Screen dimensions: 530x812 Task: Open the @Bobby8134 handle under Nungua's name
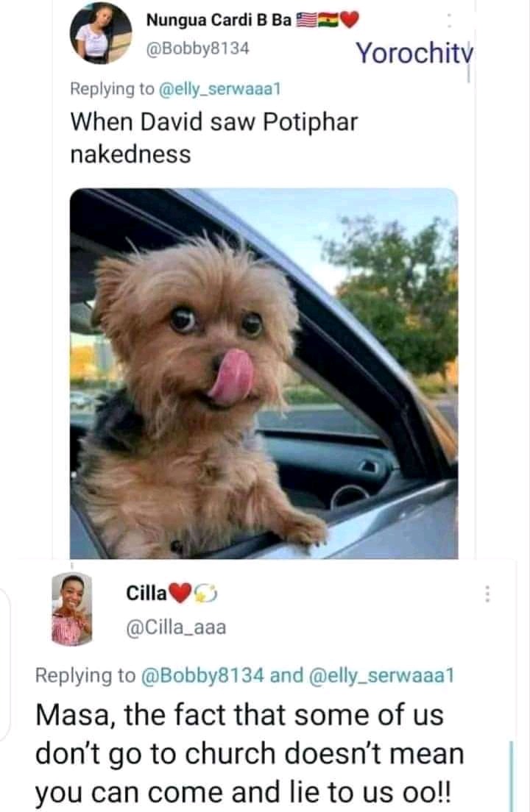(x=197, y=49)
